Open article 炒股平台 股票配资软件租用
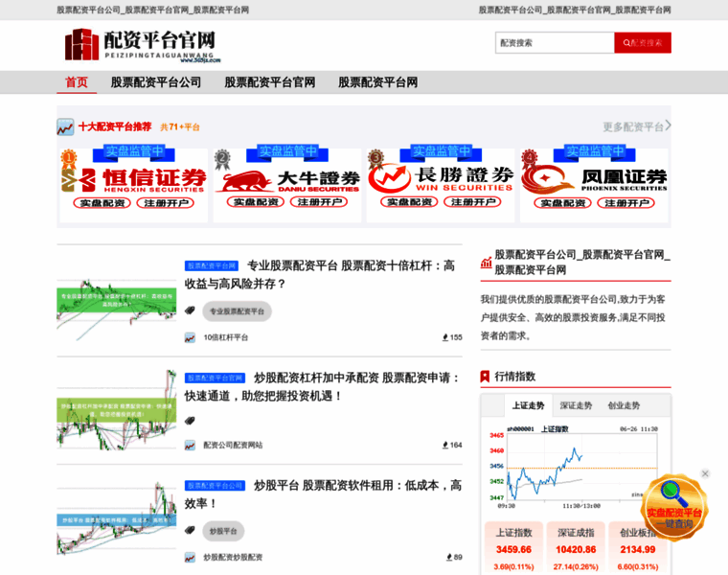The width and height of the screenshot is (728, 575). click(323, 494)
